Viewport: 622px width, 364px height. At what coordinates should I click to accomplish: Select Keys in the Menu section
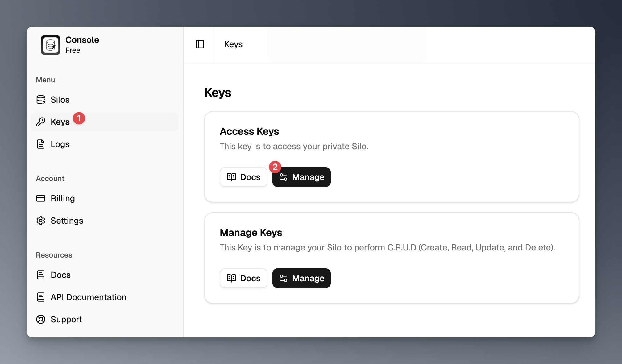pyautogui.click(x=60, y=122)
